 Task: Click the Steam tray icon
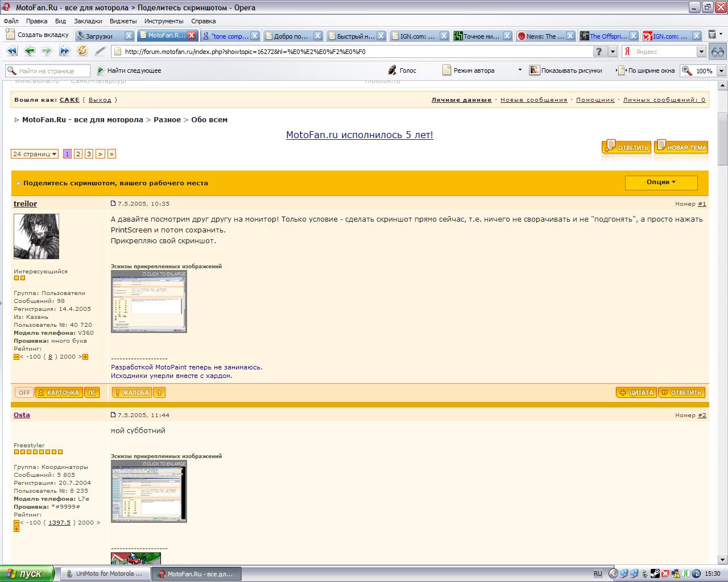655,573
